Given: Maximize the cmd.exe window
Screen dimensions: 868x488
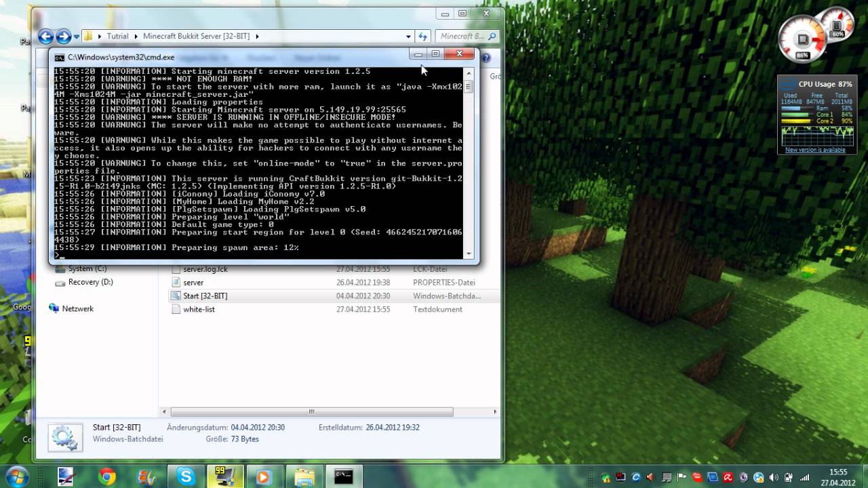Looking at the screenshot, I should (x=435, y=54).
